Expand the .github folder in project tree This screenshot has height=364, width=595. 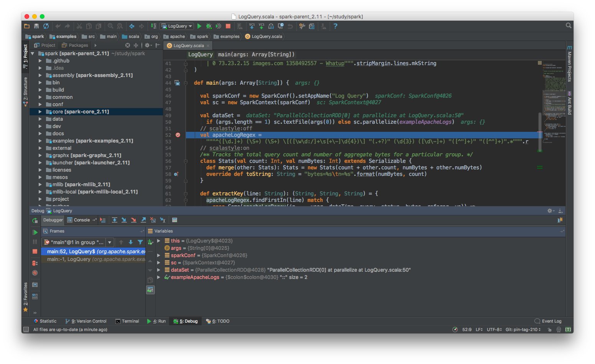tap(40, 61)
